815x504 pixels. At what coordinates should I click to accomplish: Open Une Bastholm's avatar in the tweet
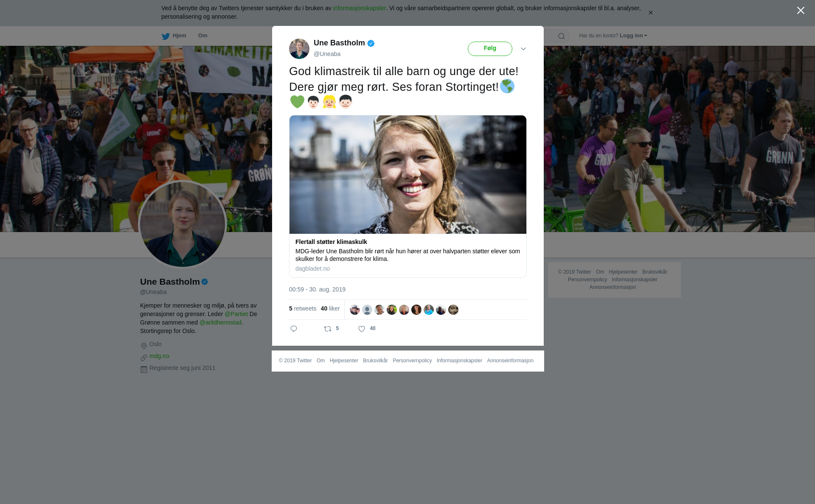click(x=299, y=49)
